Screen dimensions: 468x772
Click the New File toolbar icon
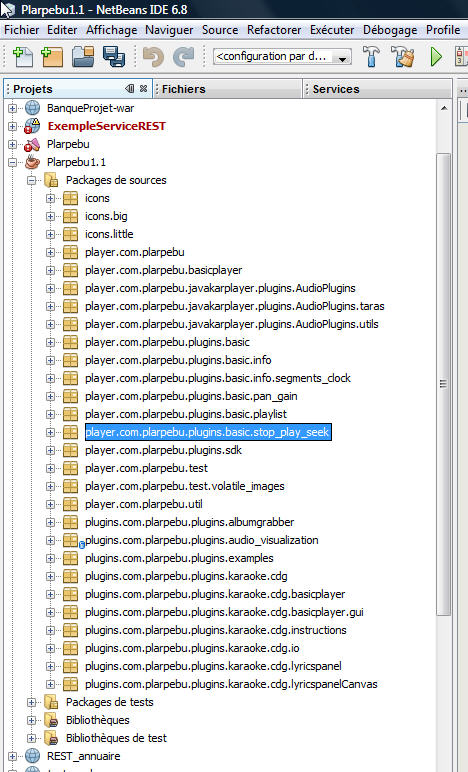[x=22, y=57]
